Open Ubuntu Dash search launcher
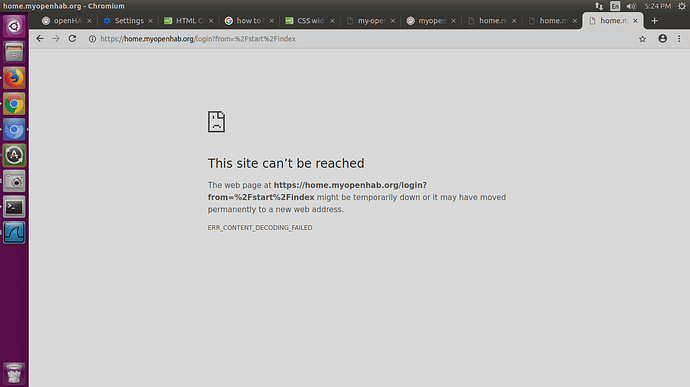 tap(14, 26)
